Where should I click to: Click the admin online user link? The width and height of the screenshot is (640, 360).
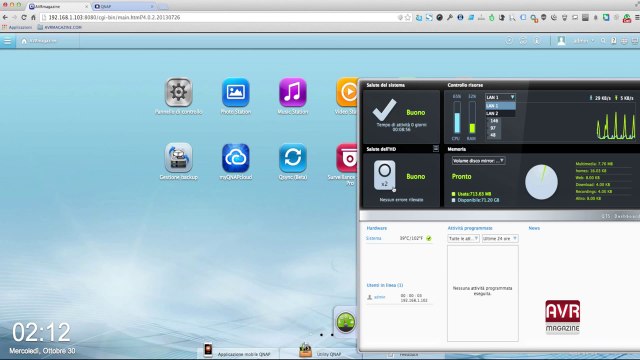click(x=380, y=297)
